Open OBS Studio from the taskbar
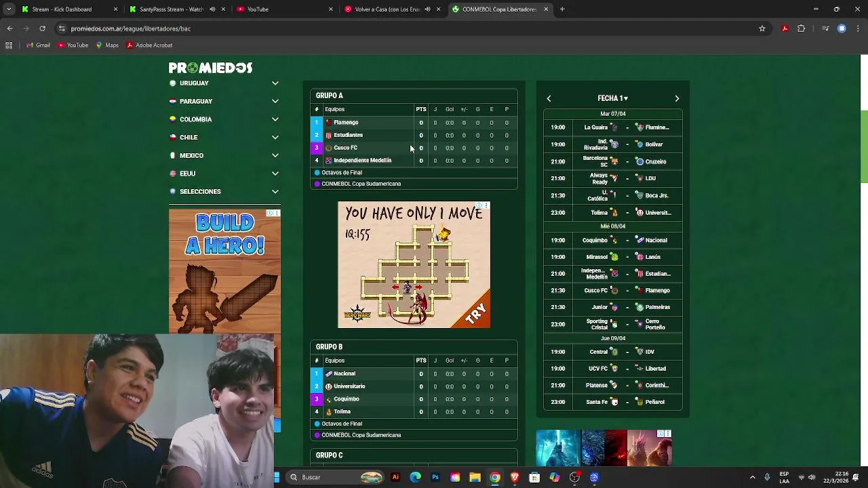This screenshot has height=488, width=868. pos(574,477)
